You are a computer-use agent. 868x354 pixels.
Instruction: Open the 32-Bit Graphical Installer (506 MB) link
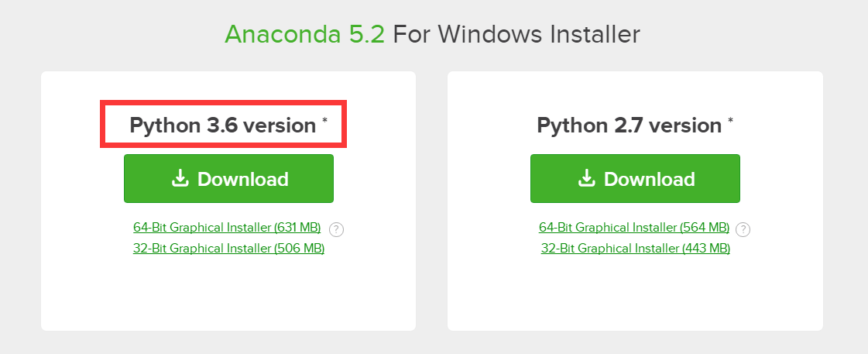tap(228, 249)
